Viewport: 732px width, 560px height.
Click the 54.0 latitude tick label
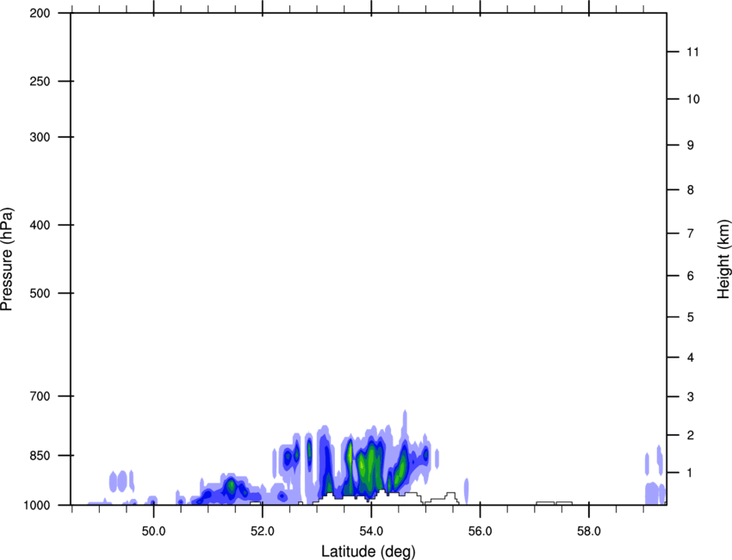coord(371,532)
